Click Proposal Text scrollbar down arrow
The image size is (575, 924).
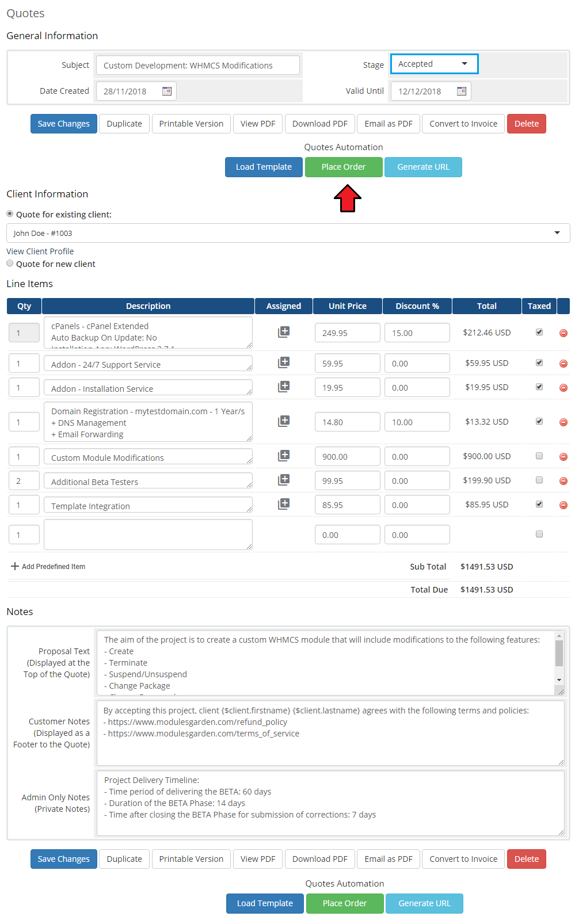(x=559, y=680)
